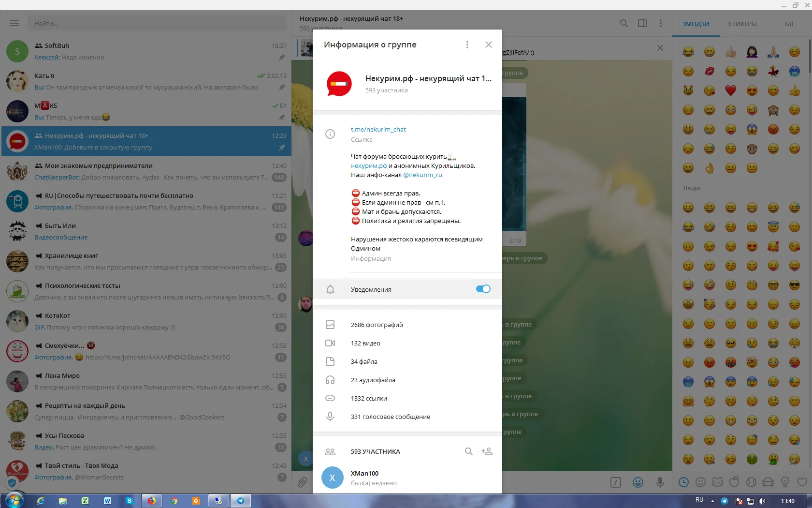Open the 1332 ссылки shared links
812x508 pixels.
point(407,398)
